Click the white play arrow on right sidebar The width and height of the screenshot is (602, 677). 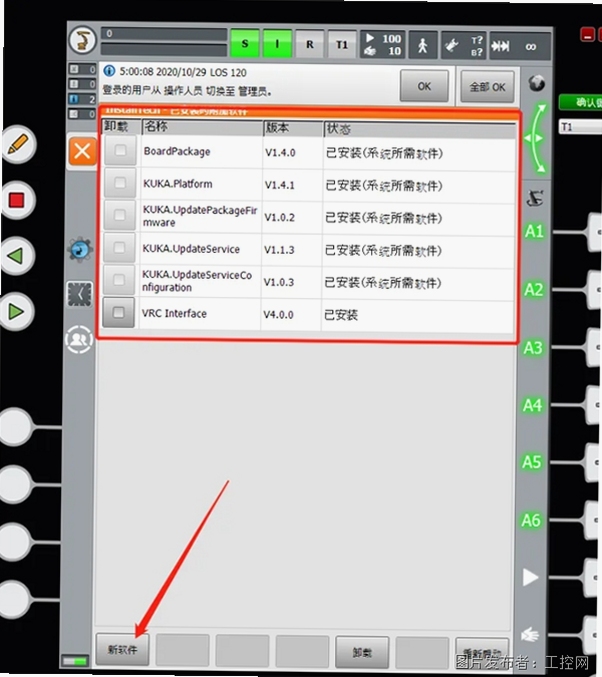(x=530, y=577)
